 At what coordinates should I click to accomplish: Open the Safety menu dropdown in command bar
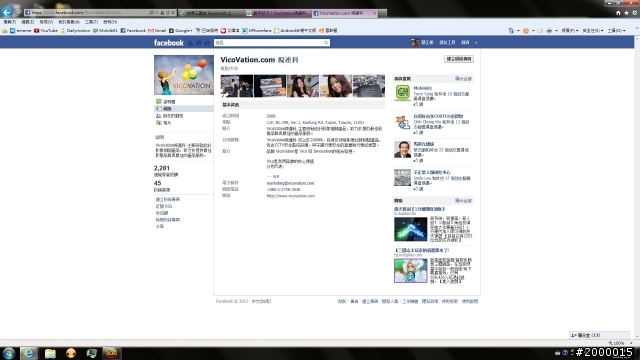[x=592, y=31]
